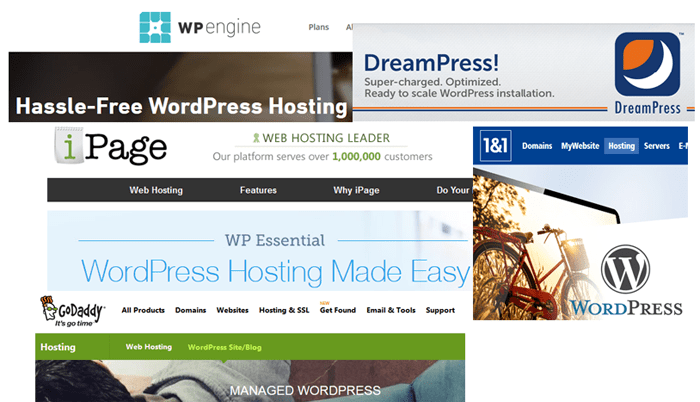Open MyWebsite in 1&1 navigation
Screen dimensions: 700x402
(x=580, y=146)
